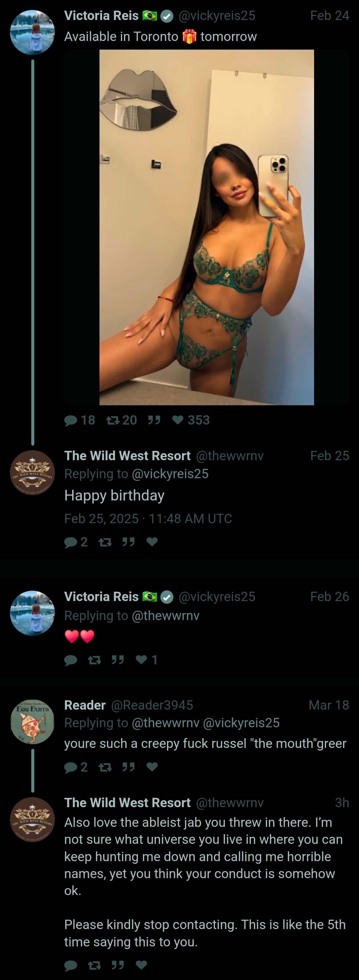The image size is (359, 980).
Task: Click the heart icon under Happy birthday reply
Action: [152, 541]
